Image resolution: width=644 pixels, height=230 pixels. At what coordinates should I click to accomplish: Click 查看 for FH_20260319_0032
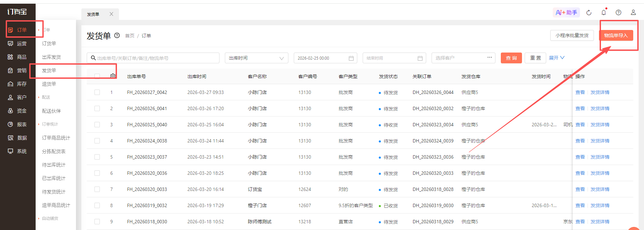point(580,205)
